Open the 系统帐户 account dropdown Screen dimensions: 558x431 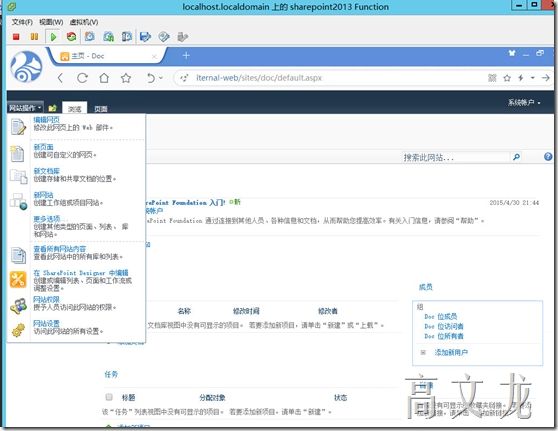click(524, 103)
